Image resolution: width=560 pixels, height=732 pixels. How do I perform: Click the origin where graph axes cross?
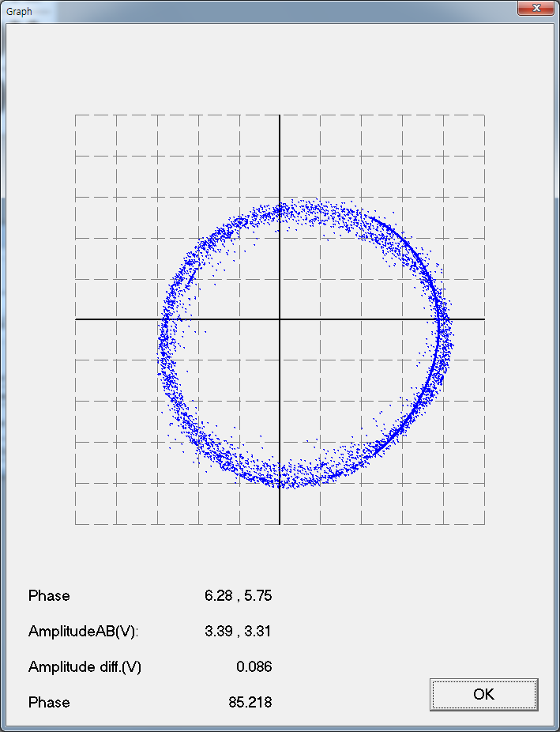pyautogui.click(x=280, y=319)
